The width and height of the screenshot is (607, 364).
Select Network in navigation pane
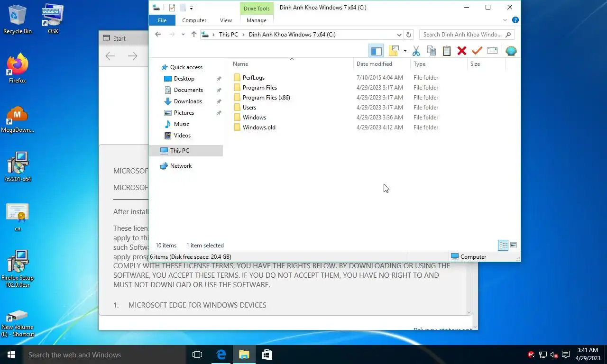click(x=181, y=166)
